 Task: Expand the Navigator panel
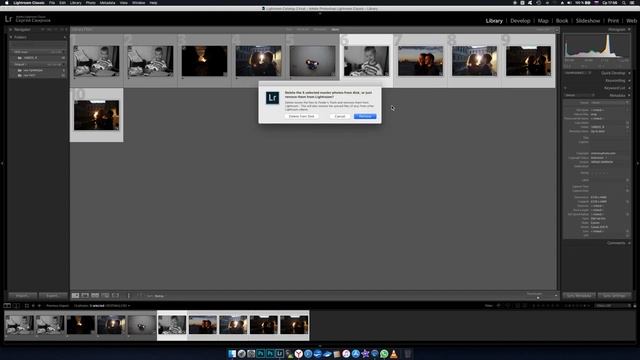[11, 29]
